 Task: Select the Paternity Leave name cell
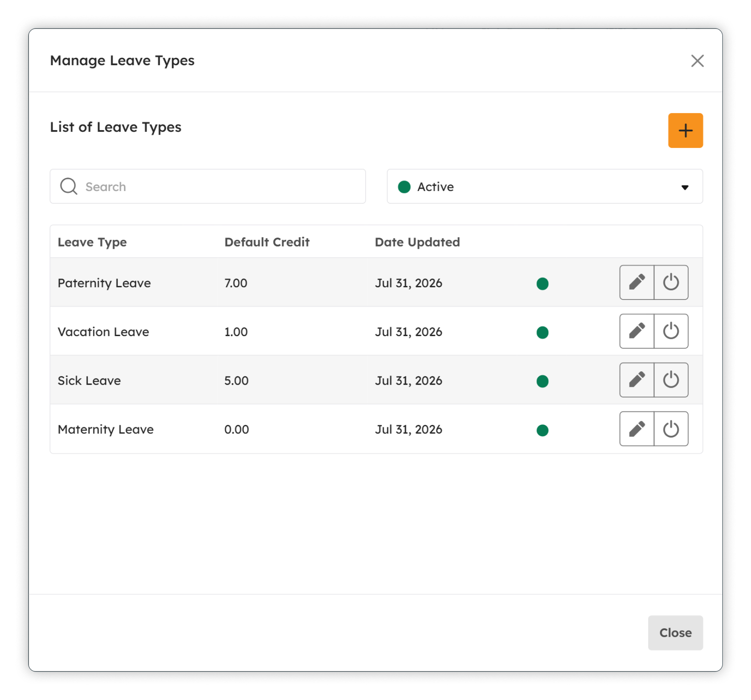pyautogui.click(x=104, y=283)
